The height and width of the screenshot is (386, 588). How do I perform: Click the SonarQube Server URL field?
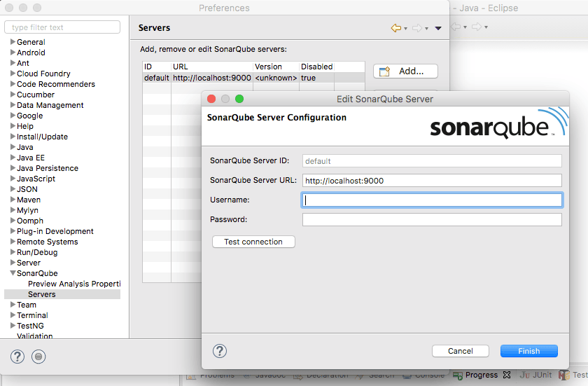pyautogui.click(x=432, y=181)
